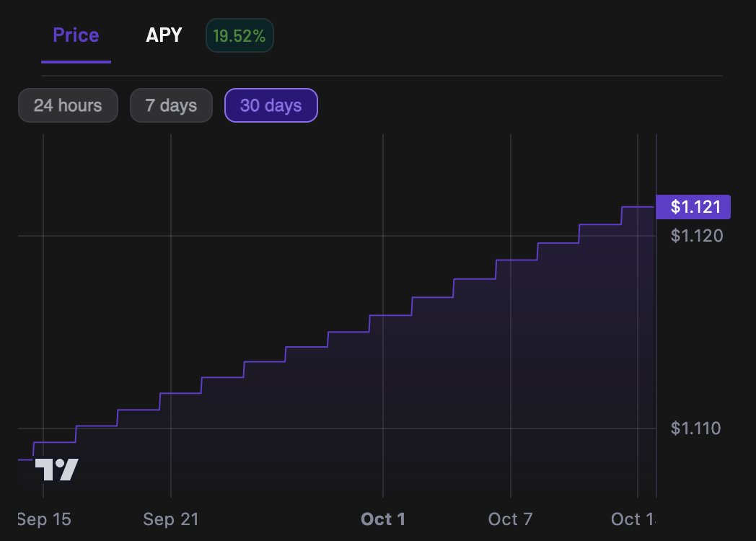This screenshot has width=756, height=541.
Task: Click the green 19.52% APY badge
Action: click(239, 34)
